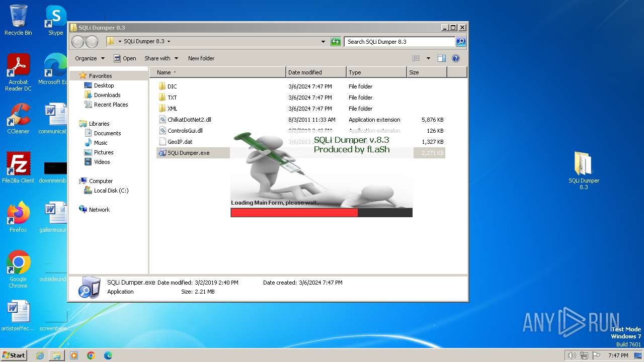Click the Explorer forward navigation button
The width and height of the screenshot is (644, 362).
[92, 42]
